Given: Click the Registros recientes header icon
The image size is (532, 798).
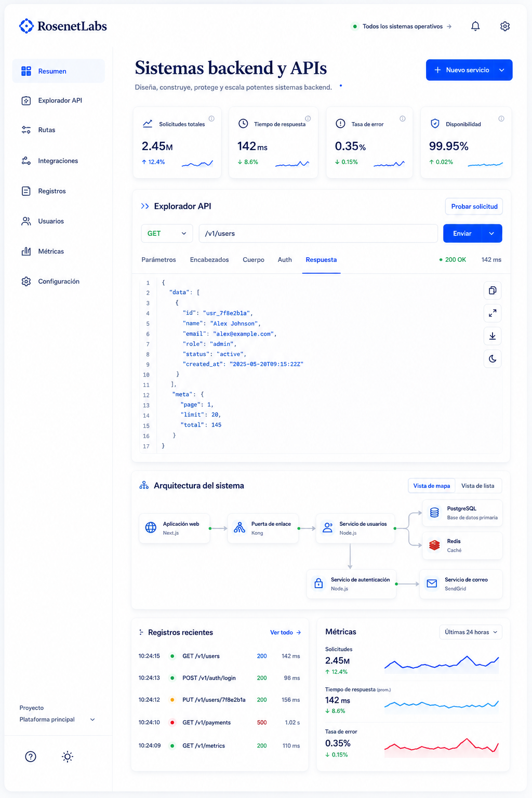Looking at the screenshot, I should point(141,633).
